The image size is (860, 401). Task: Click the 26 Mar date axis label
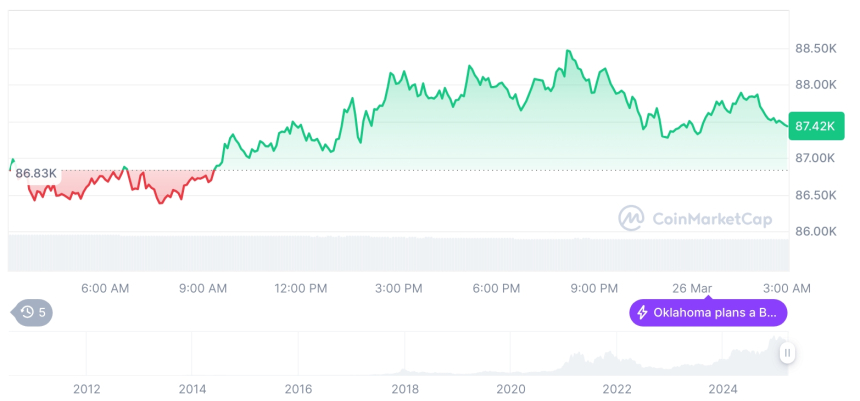tap(692, 288)
